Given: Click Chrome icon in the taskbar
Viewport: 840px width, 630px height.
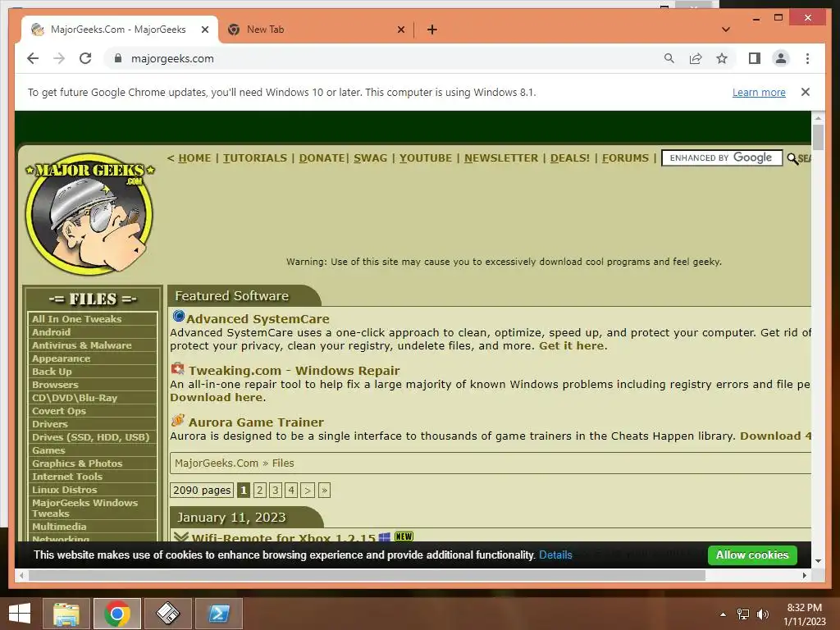Looking at the screenshot, I should point(117,614).
